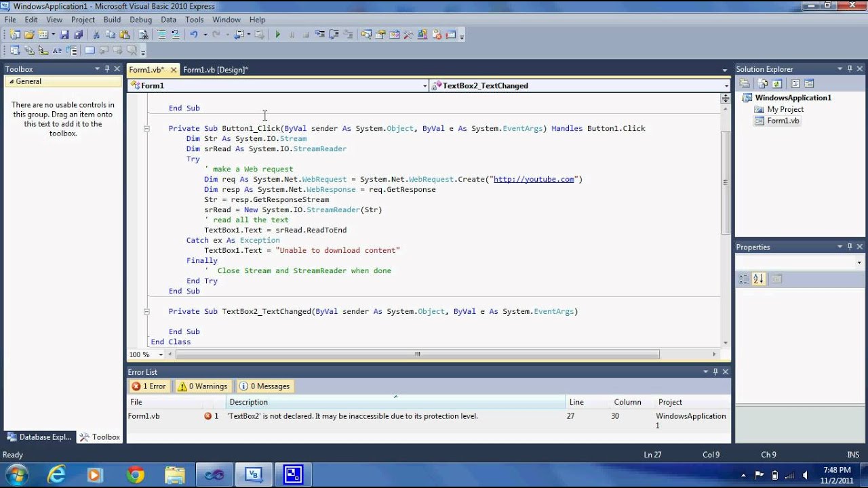This screenshot has width=868, height=488.
Task: Open the 100 % zoom dropdown
Action: (x=161, y=354)
